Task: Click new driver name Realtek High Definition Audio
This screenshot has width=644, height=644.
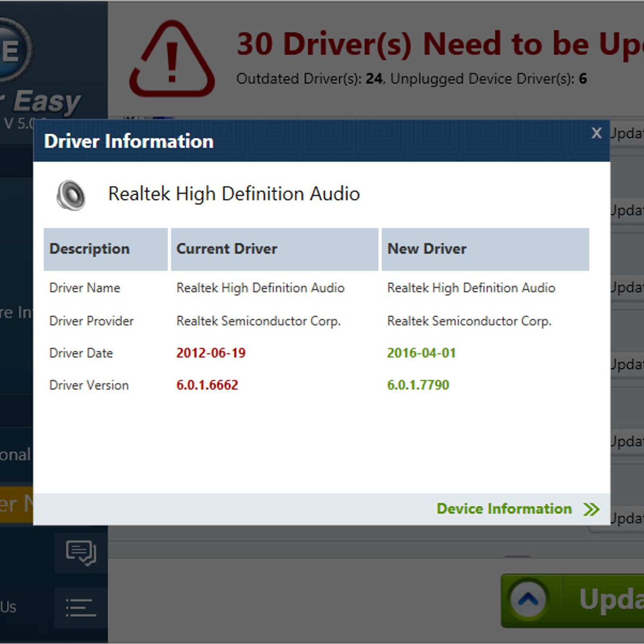Action: point(471,288)
